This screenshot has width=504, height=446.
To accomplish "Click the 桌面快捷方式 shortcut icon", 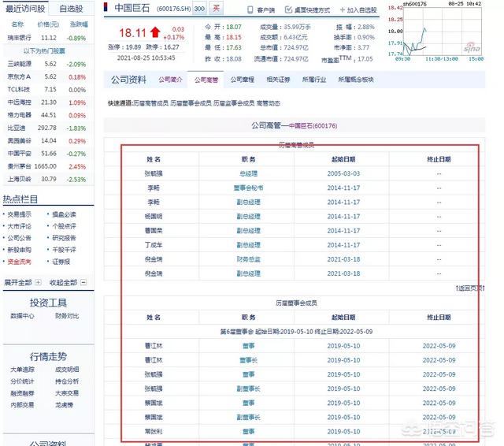I will coord(288,9).
